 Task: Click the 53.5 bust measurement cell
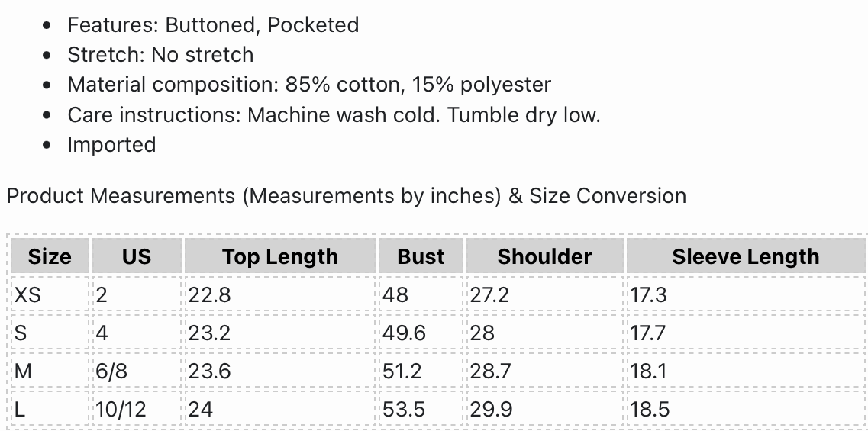coord(404,409)
